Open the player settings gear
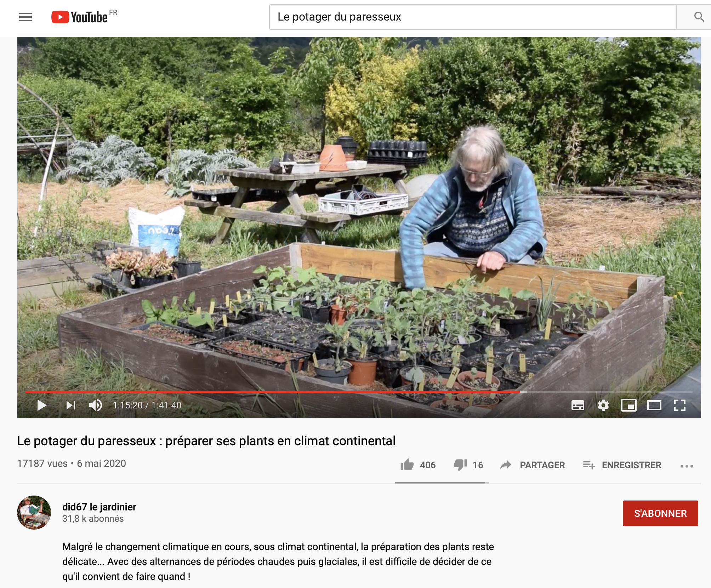Screen dimensions: 711x588 tap(603, 405)
